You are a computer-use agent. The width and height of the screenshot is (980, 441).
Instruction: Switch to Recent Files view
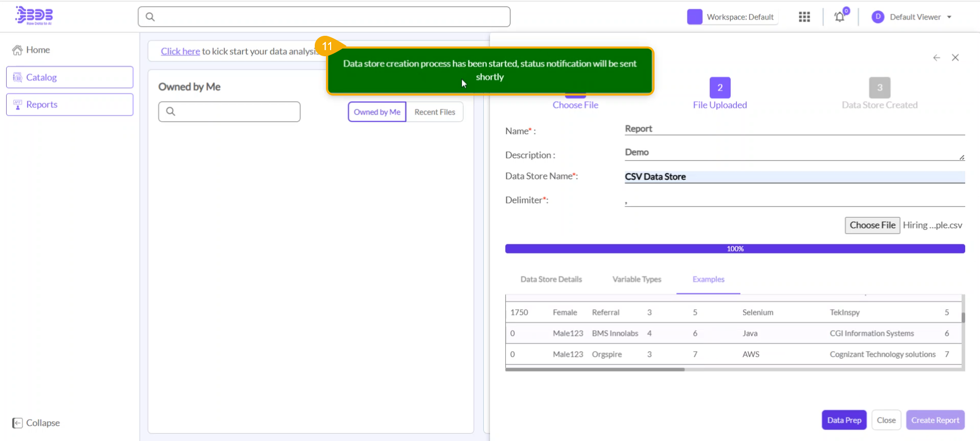pyautogui.click(x=434, y=112)
